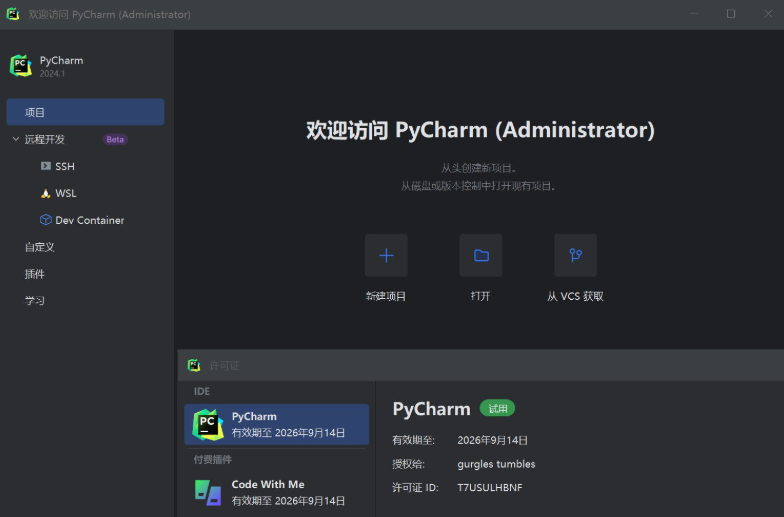Viewport: 784px width, 517px height.
Task: Click the 许可证 dialog title
Action: coord(224,366)
